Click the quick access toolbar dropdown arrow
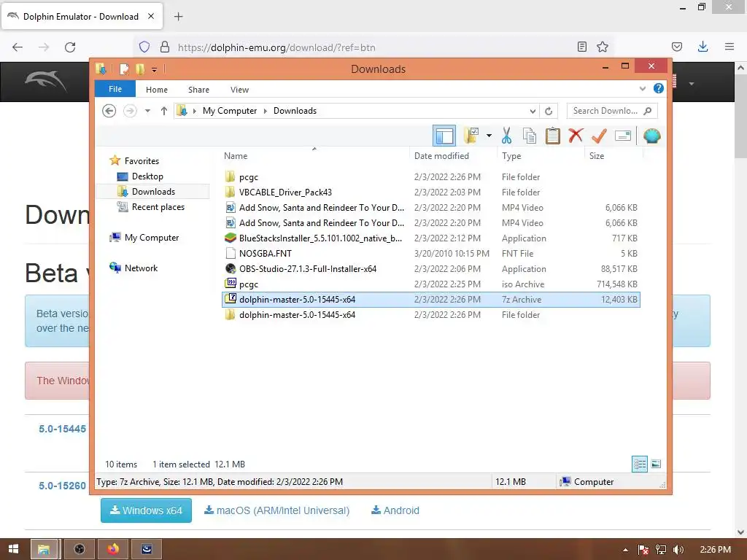This screenshot has height=560, width=747. tap(155, 69)
